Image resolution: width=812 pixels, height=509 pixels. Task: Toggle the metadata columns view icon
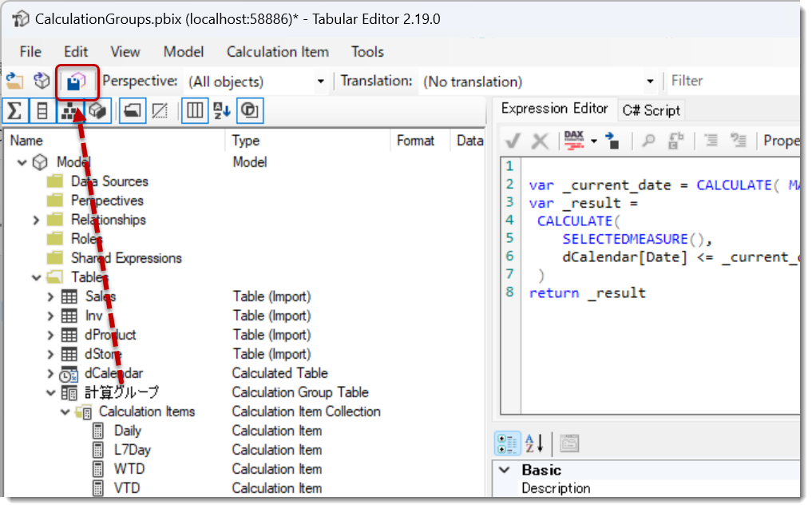(x=195, y=110)
